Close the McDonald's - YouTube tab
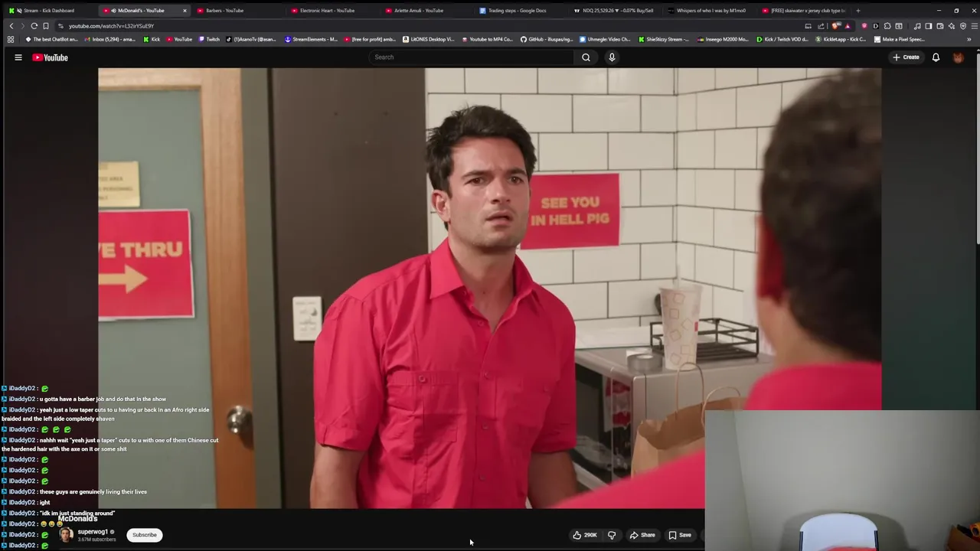 point(184,11)
